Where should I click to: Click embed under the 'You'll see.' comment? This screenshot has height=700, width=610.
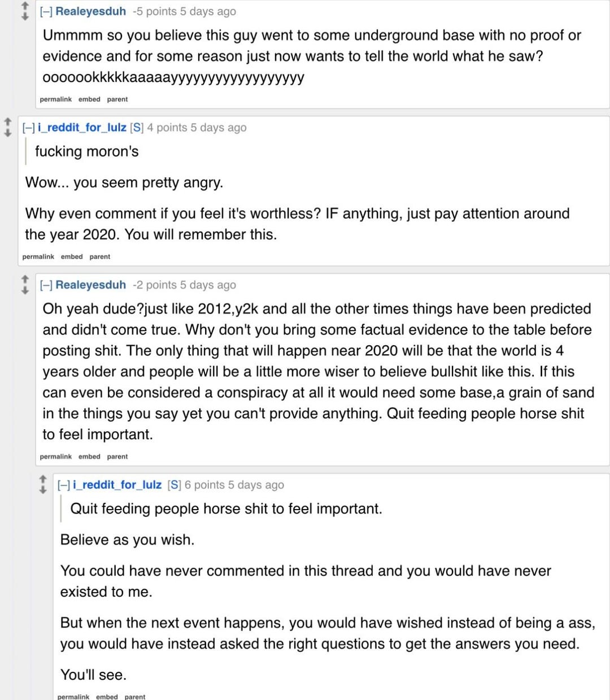pos(107,697)
